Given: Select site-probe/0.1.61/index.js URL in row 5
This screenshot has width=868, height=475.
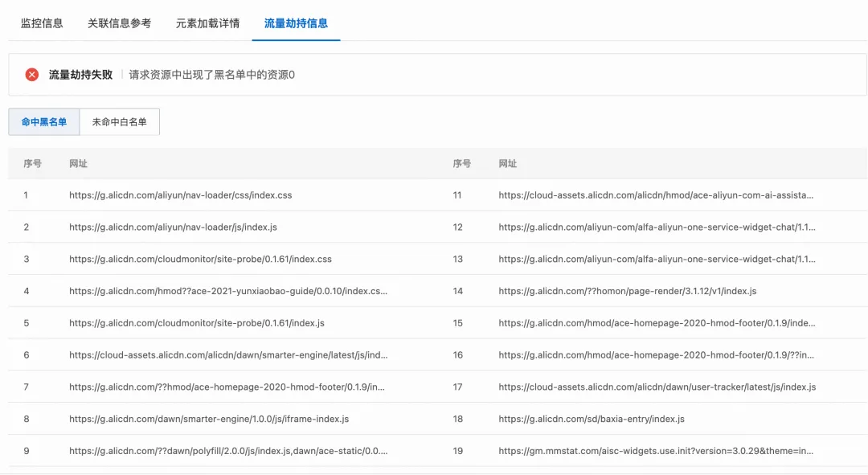Looking at the screenshot, I should [197, 323].
